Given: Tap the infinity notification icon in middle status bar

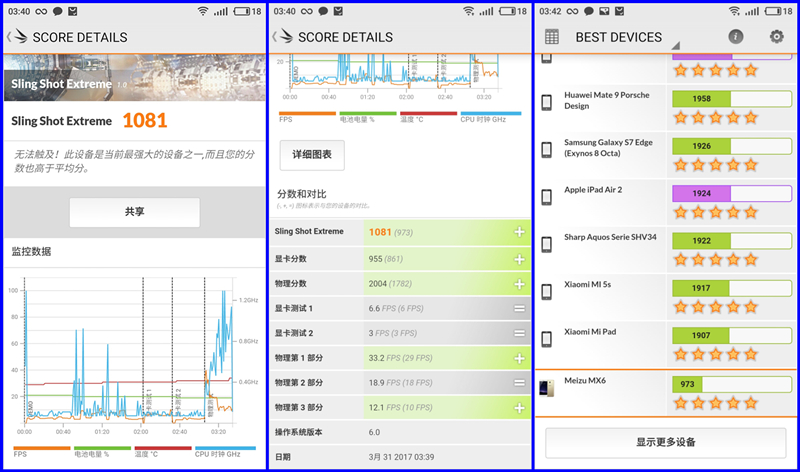Looking at the screenshot, I should point(307,11).
